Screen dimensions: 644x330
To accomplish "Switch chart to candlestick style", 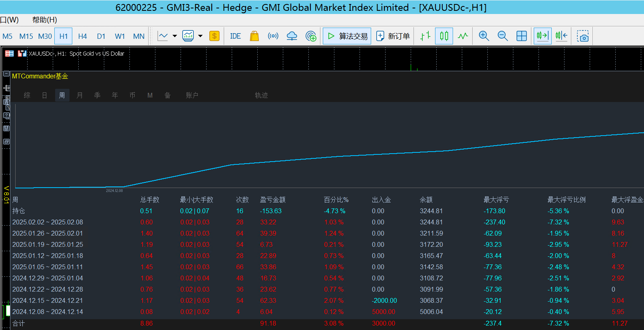I will point(444,36).
